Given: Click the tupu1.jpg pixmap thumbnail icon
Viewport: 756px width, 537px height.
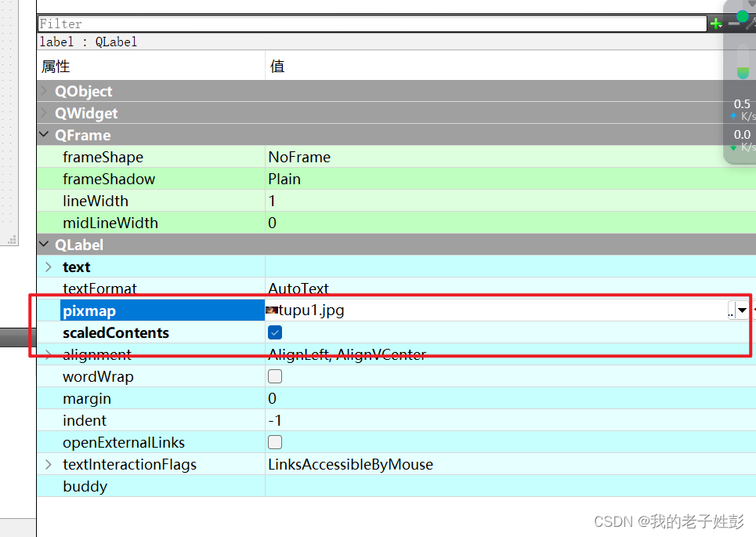Looking at the screenshot, I should (x=272, y=310).
